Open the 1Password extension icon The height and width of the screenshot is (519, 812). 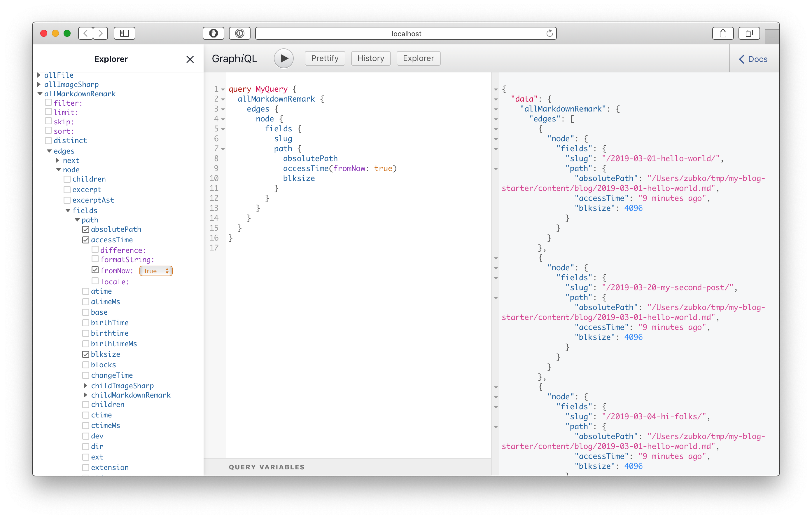click(239, 33)
